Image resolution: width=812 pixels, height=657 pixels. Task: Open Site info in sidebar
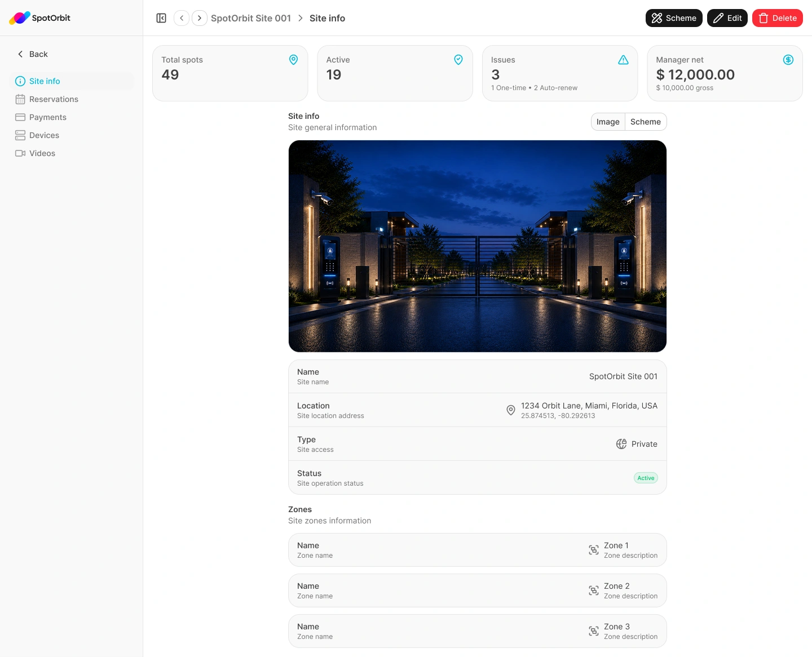[x=72, y=81]
